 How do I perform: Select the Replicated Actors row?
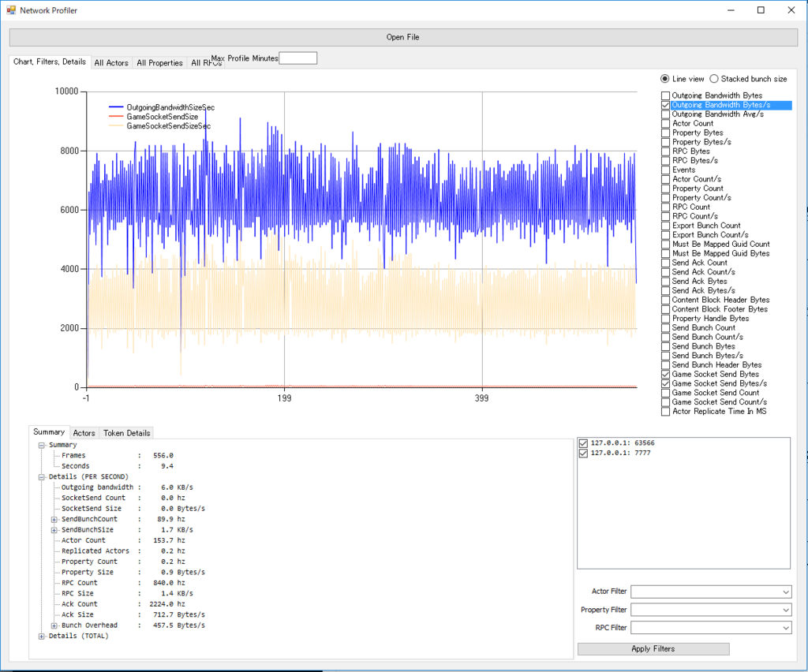(123, 551)
